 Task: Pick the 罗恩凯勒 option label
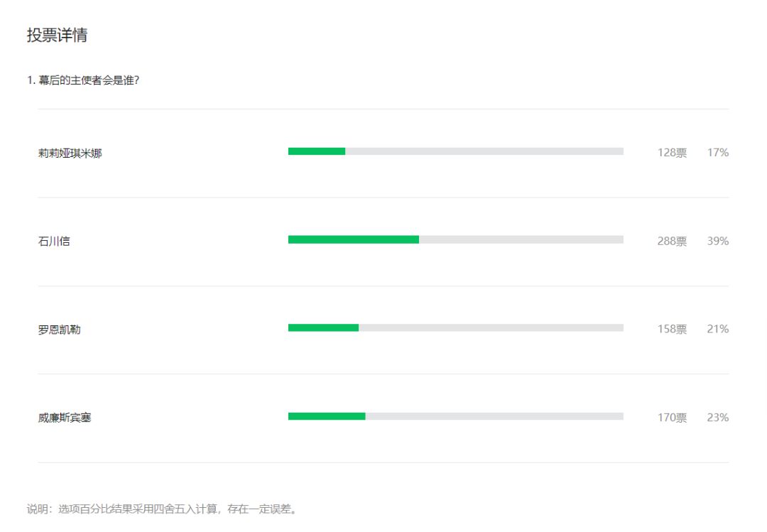(59, 330)
